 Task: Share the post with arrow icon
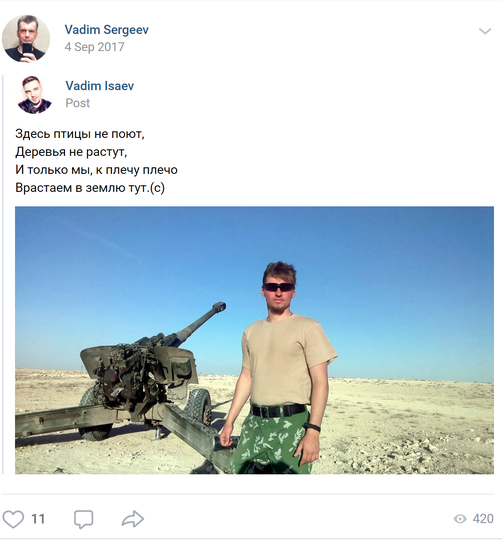point(133,519)
